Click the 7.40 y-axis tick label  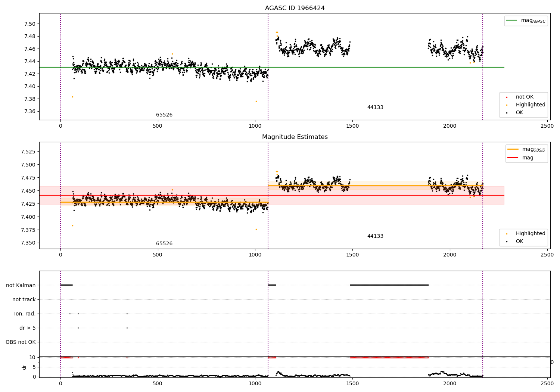(x=29, y=87)
